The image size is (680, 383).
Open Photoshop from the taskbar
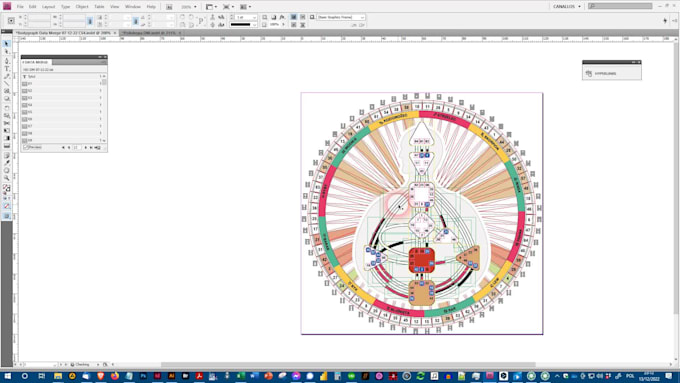click(x=143, y=376)
